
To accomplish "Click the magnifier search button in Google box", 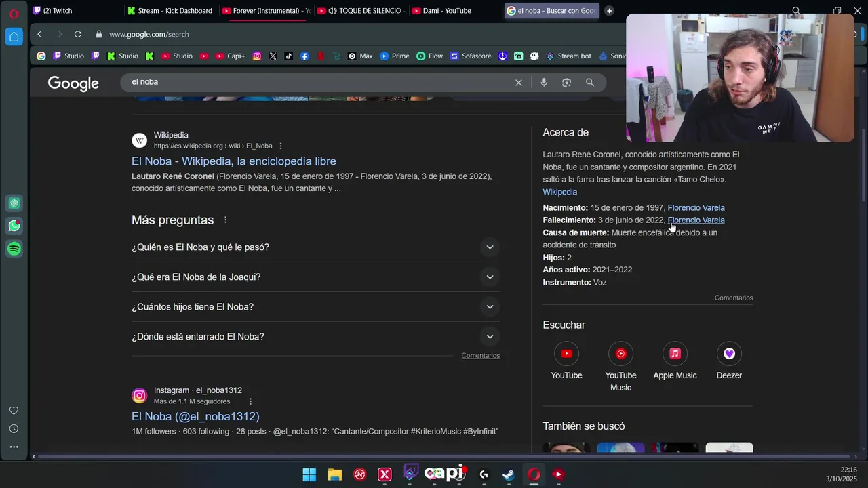I will [590, 82].
